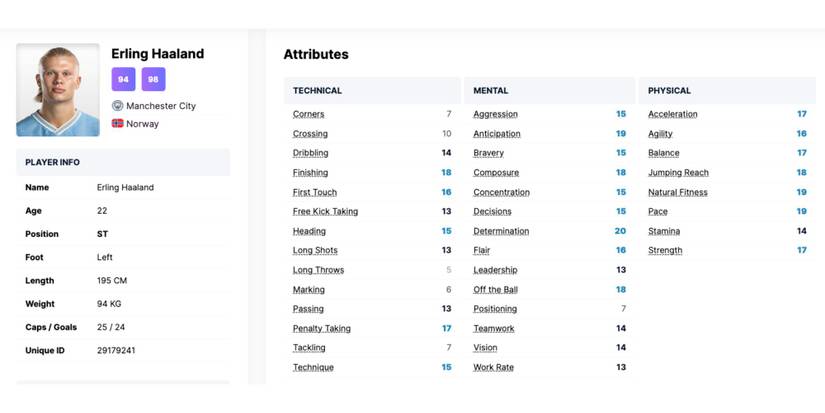
Task: Click the Manchester City club name
Action: click(x=161, y=106)
